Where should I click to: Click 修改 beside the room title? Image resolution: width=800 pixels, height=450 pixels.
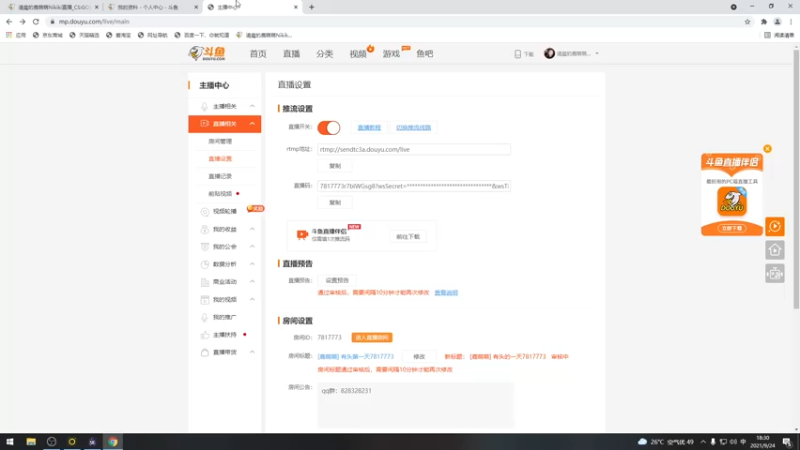point(419,357)
